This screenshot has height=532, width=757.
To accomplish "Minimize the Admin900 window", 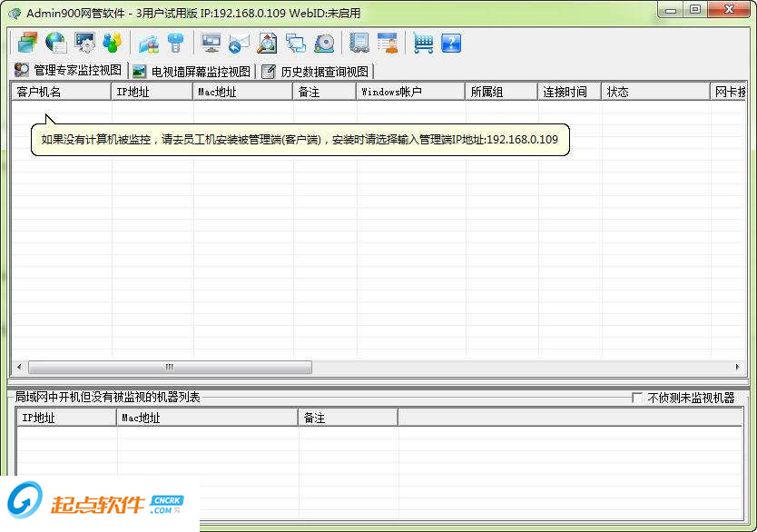I will coord(671,10).
